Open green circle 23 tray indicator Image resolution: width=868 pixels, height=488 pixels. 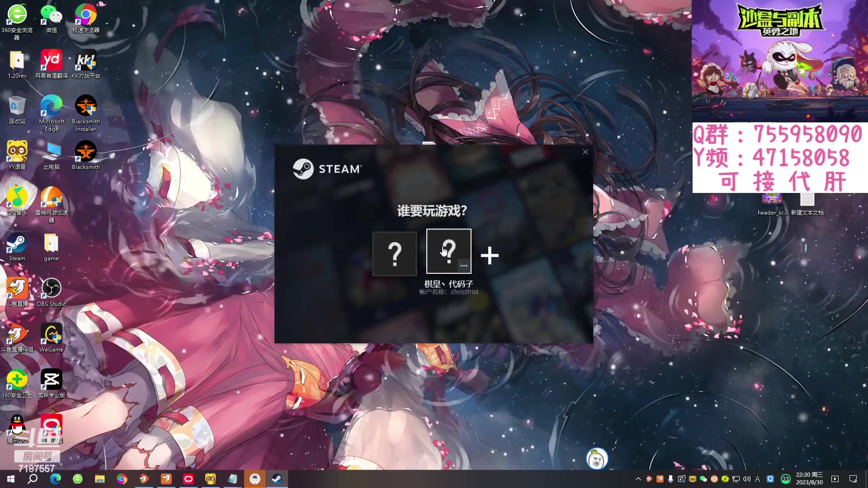[786, 479]
